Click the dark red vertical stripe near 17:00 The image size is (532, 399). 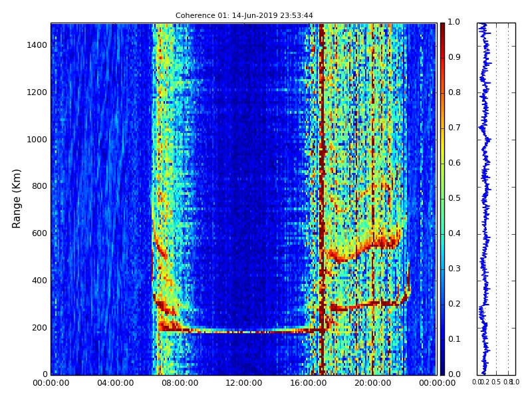click(322, 199)
